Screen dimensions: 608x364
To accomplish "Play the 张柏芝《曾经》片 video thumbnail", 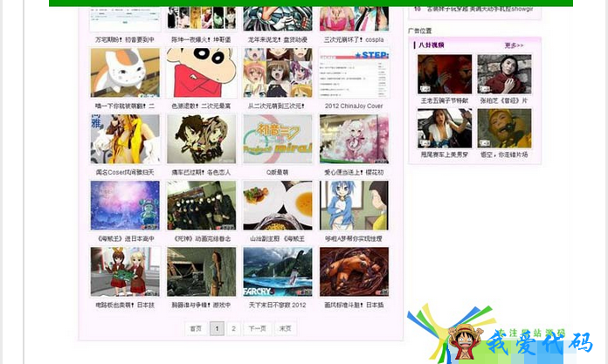I will tap(504, 74).
